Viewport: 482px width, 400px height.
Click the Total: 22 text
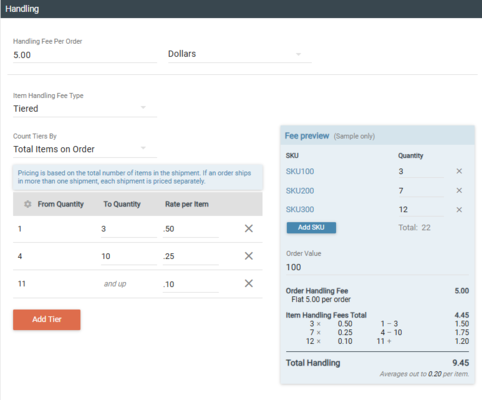pyautogui.click(x=414, y=228)
